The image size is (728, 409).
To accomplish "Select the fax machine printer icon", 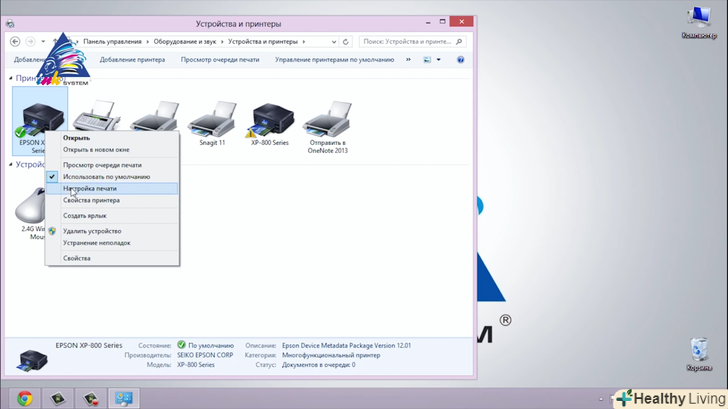I will [x=97, y=116].
